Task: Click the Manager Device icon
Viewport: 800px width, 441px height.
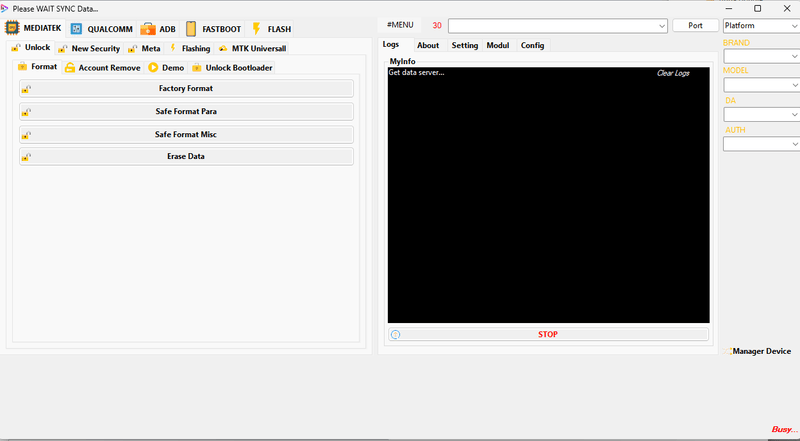Action: (x=730, y=351)
